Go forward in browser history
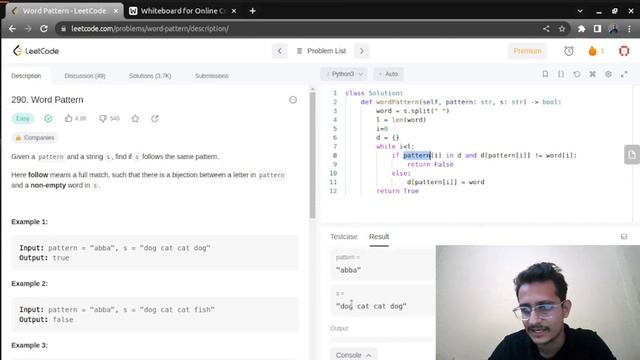The height and width of the screenshot is (360, 640). 28,29
